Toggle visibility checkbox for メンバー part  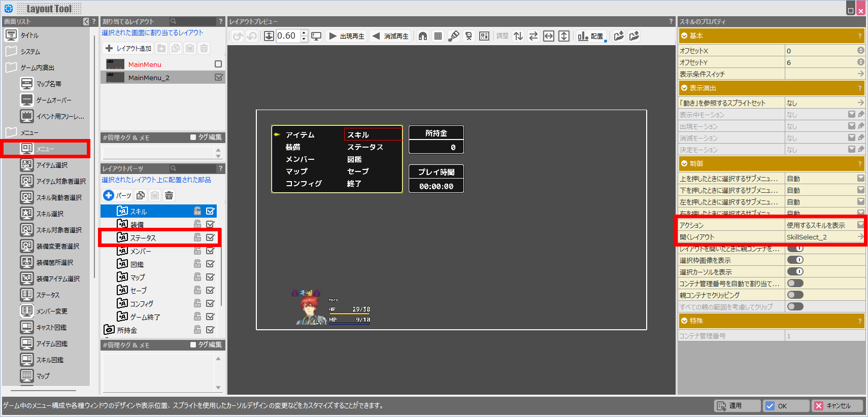coord(210,251)
